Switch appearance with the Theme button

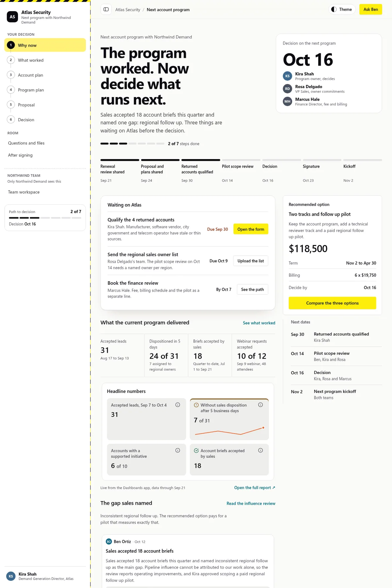coord(342,9)
